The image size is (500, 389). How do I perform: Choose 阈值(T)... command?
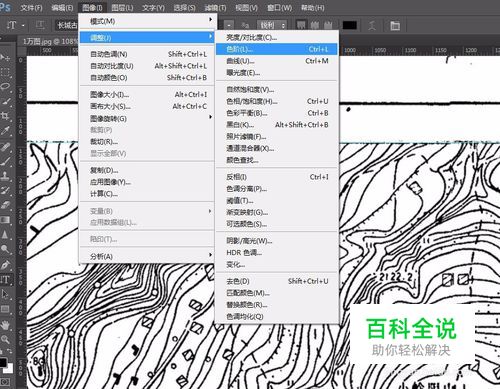[277, 200]
